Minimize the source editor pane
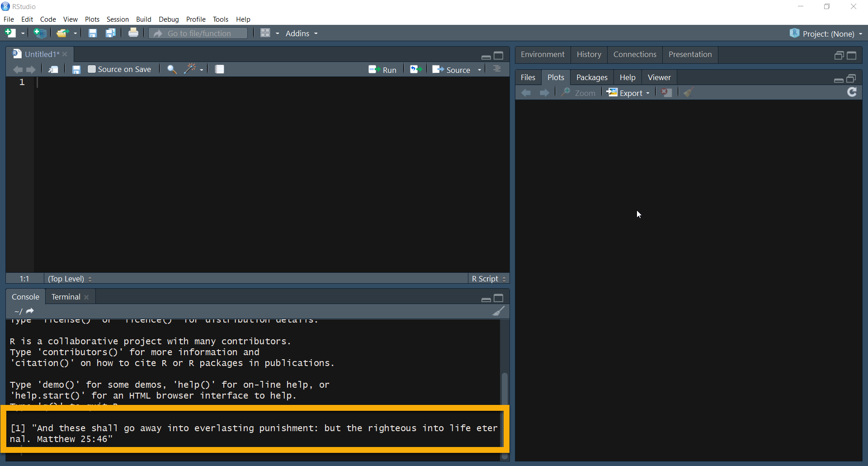Screen dimensions: 868x466 (x=486, y=56)
